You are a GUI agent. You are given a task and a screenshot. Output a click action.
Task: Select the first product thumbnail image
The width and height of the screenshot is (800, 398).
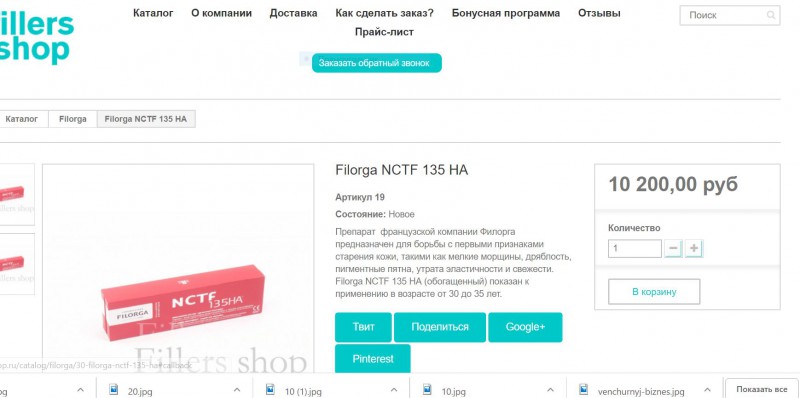pyautogui.click(x=17, y=194)
